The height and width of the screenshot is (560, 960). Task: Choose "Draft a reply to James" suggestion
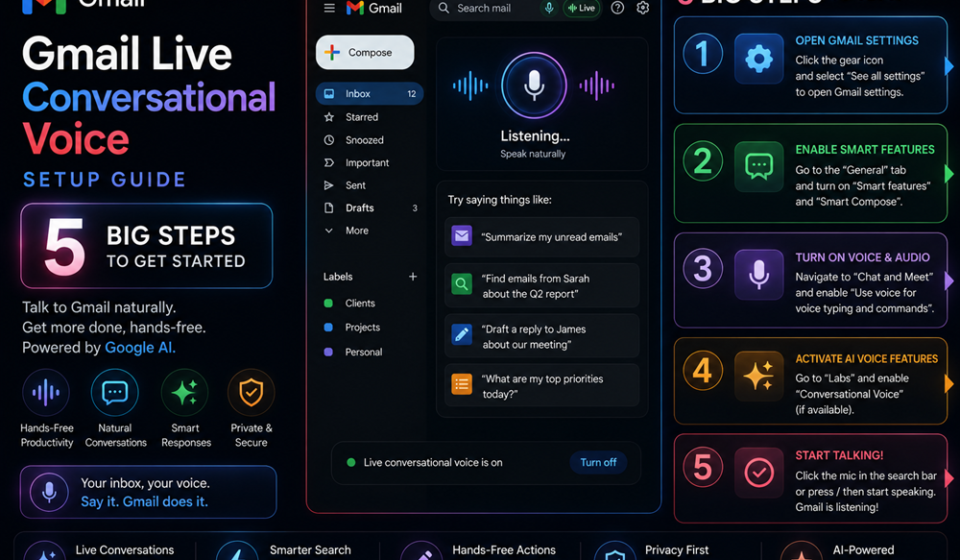click(542, 337)
